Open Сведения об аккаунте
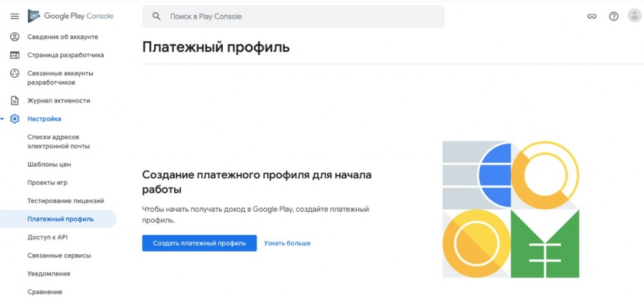The image size is (644, 298). [x=63, y=37]
